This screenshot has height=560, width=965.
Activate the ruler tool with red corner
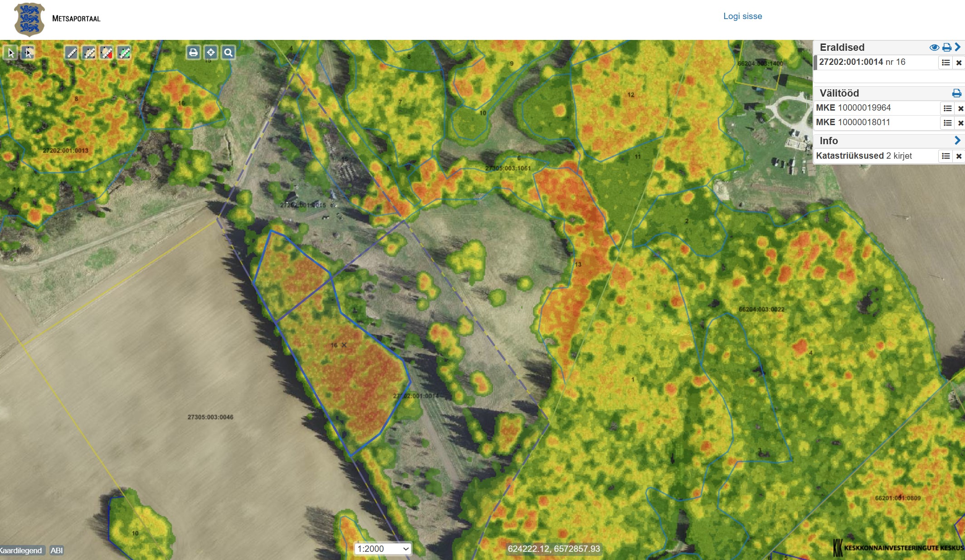(x=107, y=53)
